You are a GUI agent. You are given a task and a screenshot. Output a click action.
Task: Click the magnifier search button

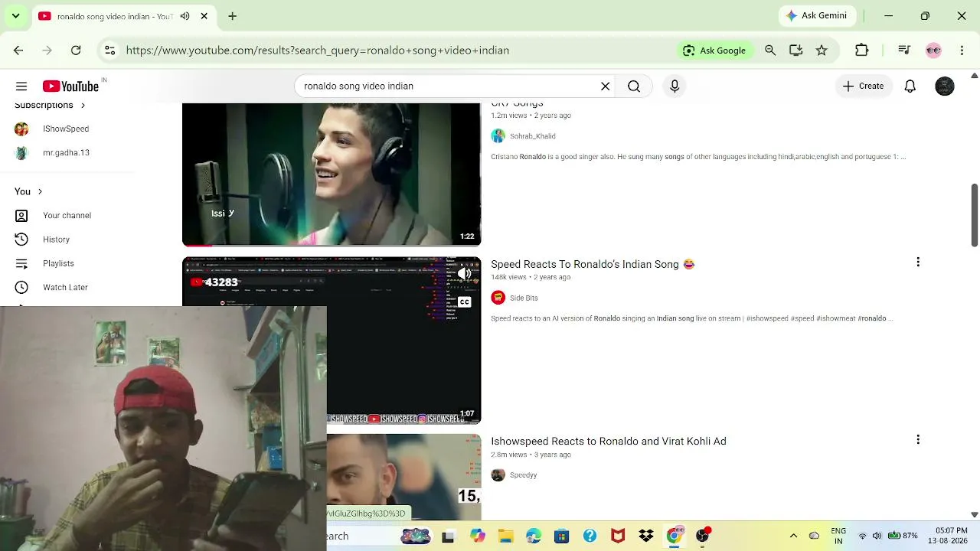634,86
